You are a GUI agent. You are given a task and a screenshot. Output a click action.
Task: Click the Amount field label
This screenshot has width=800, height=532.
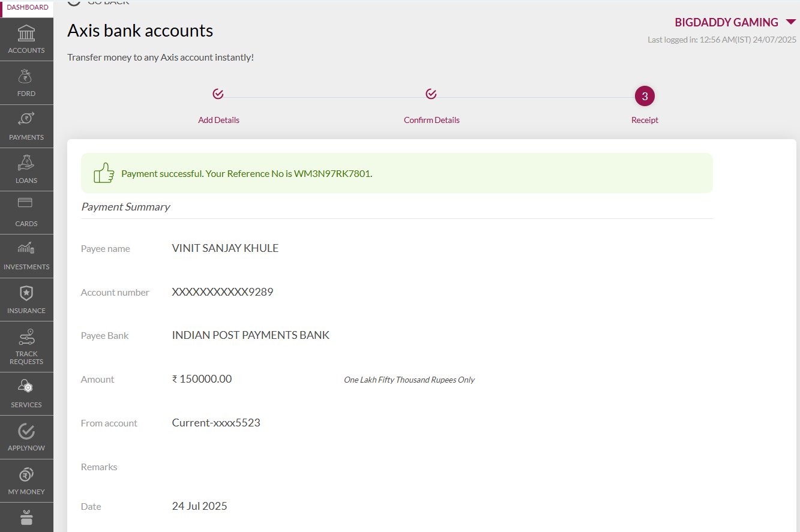coord(97,380)
